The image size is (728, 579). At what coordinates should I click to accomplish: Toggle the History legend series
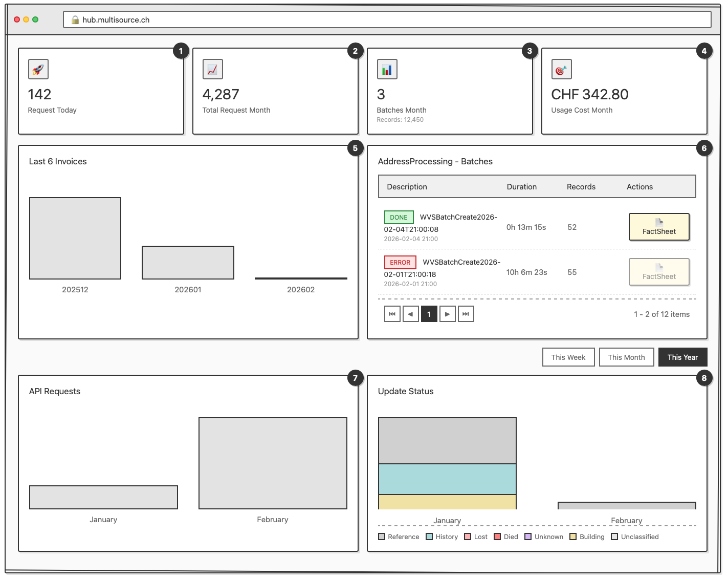click(x=442, y=537)
